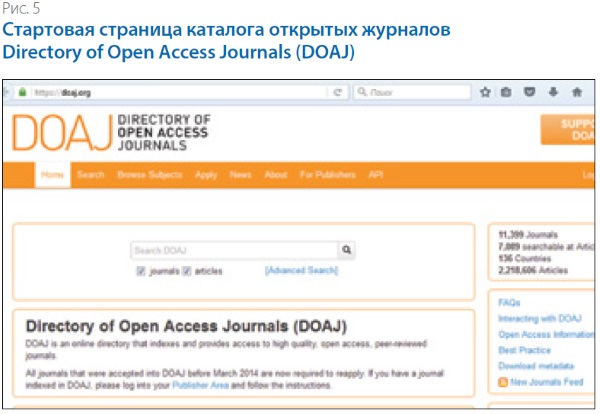Click the bookmark star icon in browser toolbar
The height and width of the screenshot is (414, 600).
(485, 91)
